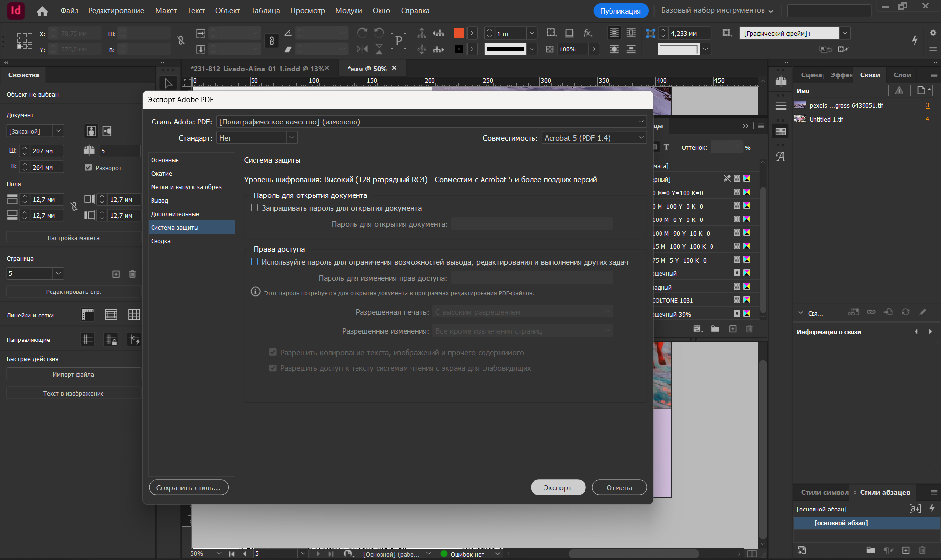Click the orange-red fill color swatch
This screenshot has height=560, width=941.
pos(459,33)
